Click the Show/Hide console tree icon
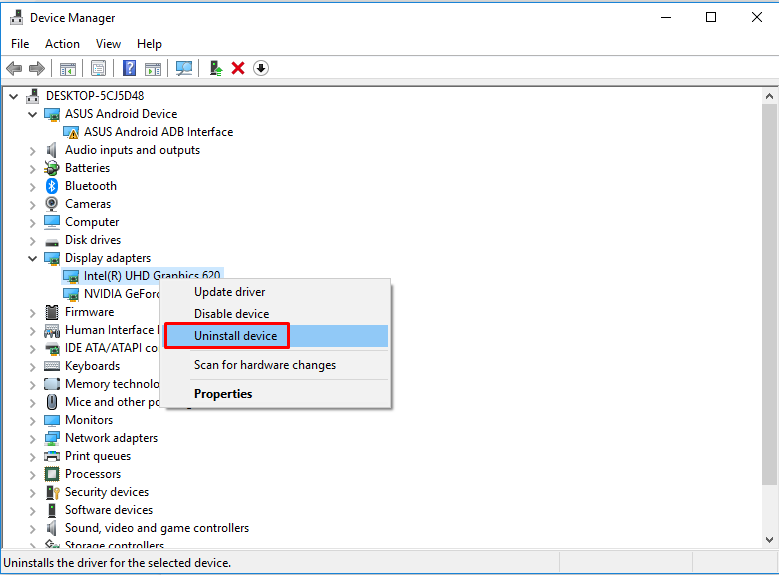This screenshot has width=779, height=575. point(68,68)
